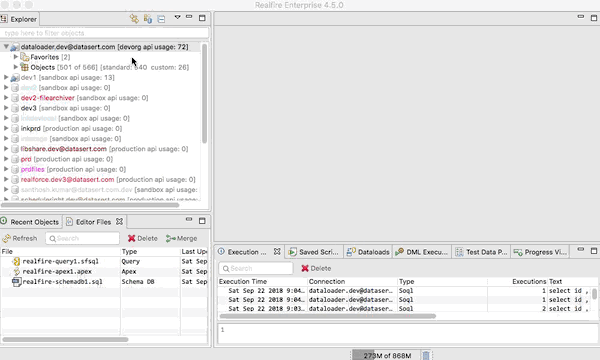
Task: Click the execution text preview area
Action: point(408,334)
